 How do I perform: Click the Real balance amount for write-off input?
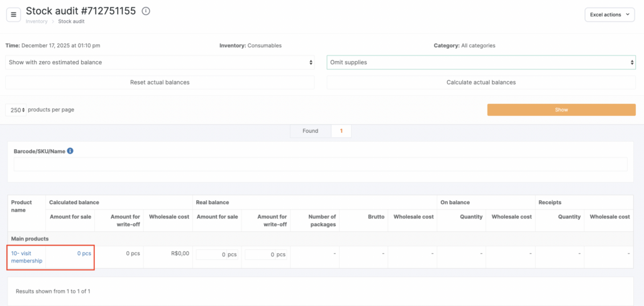pyautogui.click(x=260, y=254)
